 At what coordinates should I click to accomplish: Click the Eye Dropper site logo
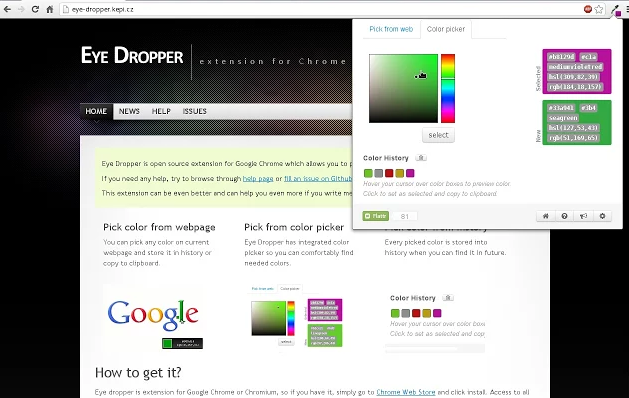(132, 55)
